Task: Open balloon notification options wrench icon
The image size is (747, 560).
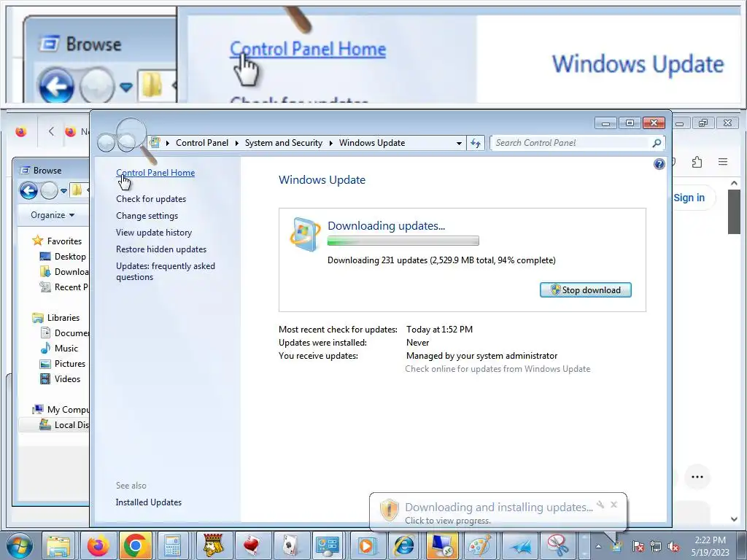Action: click(600, 505)
